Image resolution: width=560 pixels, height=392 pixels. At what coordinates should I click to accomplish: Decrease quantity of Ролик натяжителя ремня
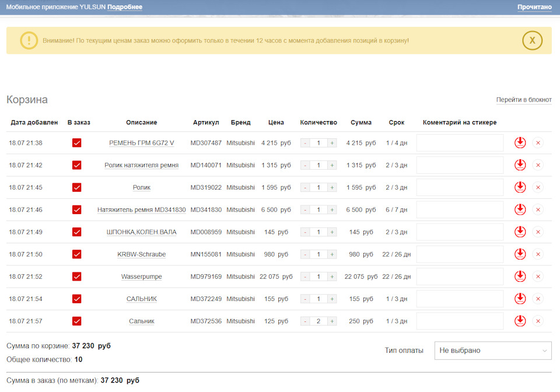[305, 165]
